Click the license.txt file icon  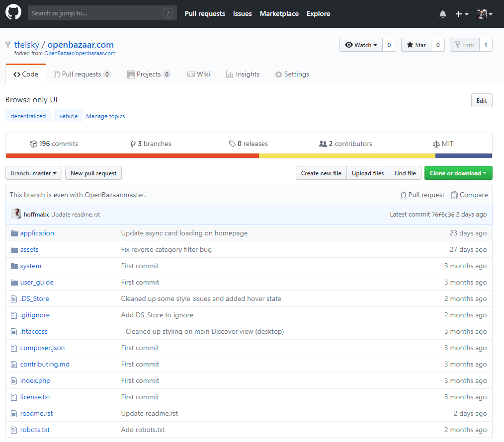(14, 397)
